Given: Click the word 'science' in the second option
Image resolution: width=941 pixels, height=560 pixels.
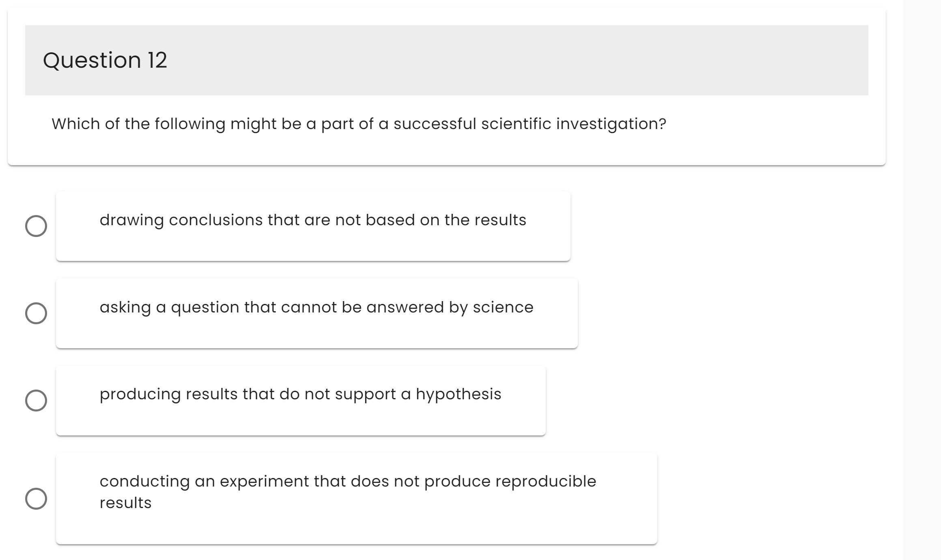Looking at the screenshot, I should tap(503, 307).
